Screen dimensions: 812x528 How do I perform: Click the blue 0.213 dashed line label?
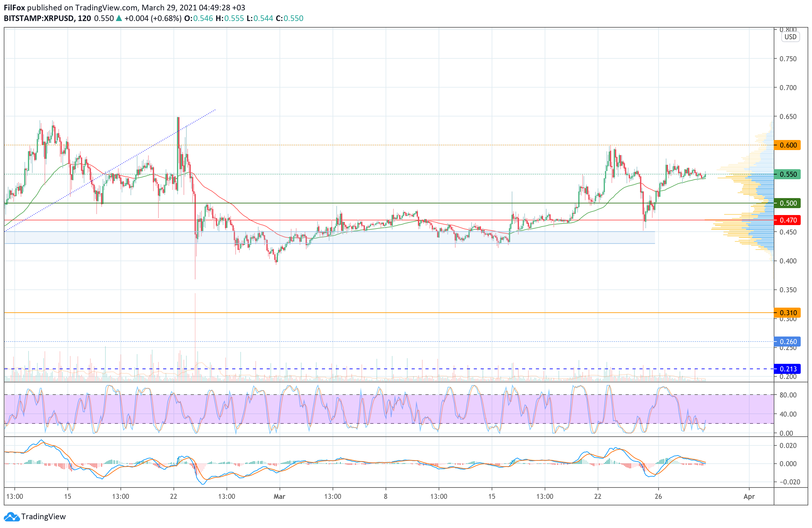[x=788, y=369]
